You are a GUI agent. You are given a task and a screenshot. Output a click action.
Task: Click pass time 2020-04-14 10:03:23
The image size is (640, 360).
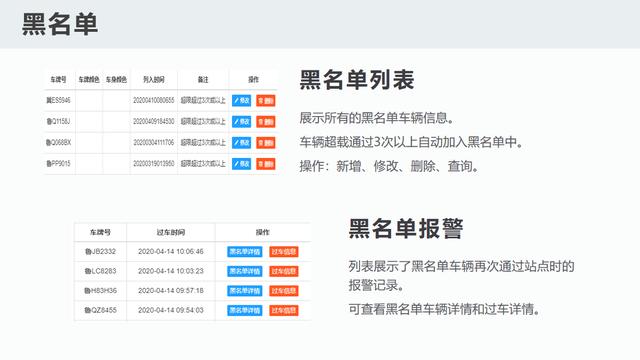click(171, 271)
